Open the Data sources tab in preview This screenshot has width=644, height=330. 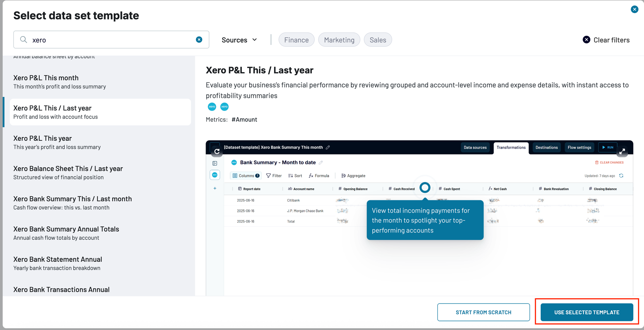[x=475, y=147]
